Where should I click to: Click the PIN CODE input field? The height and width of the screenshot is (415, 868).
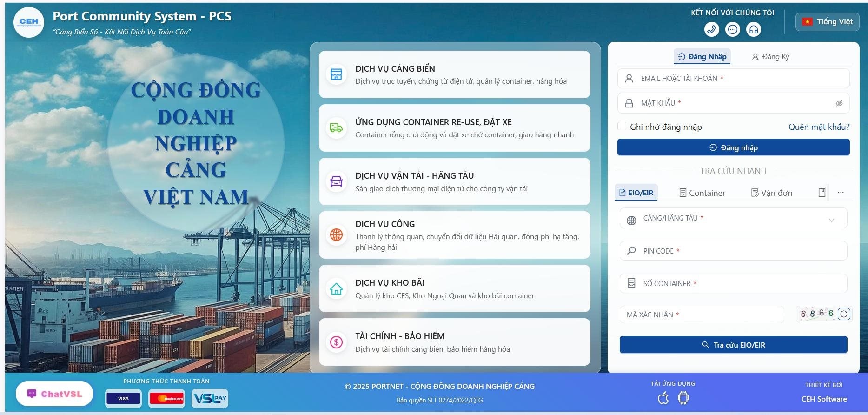click(739, 251)
